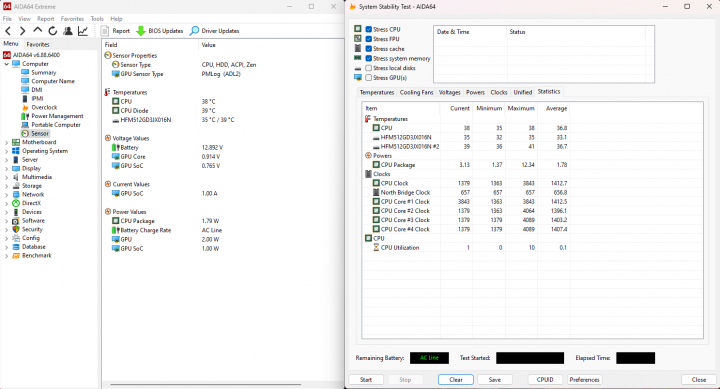Viewport: 720px width, 389px height.
Task: Toggle the Stress system memory checkbox
Action: (x=368, y=58)
